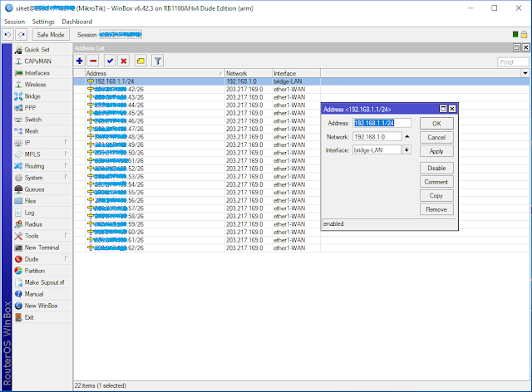532x392 pixels.
Task: Open Log in sidebar
Action: (42, 213)
